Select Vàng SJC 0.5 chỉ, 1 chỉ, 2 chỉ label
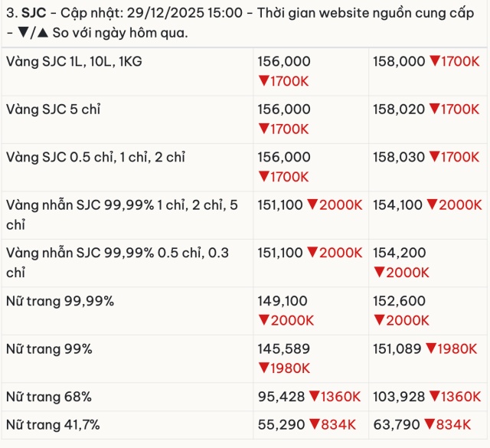490x448 pixels. [96, 157]
